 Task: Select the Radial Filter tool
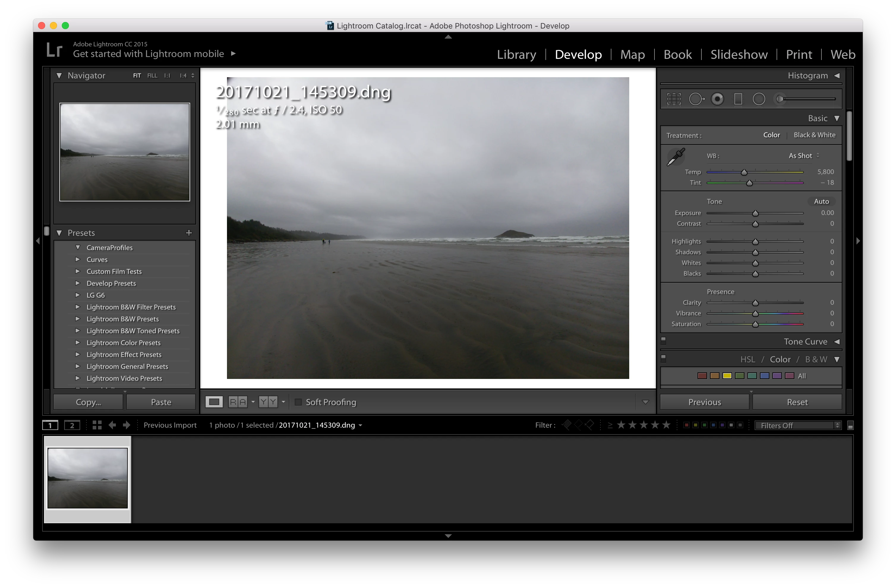coord(758,99)
